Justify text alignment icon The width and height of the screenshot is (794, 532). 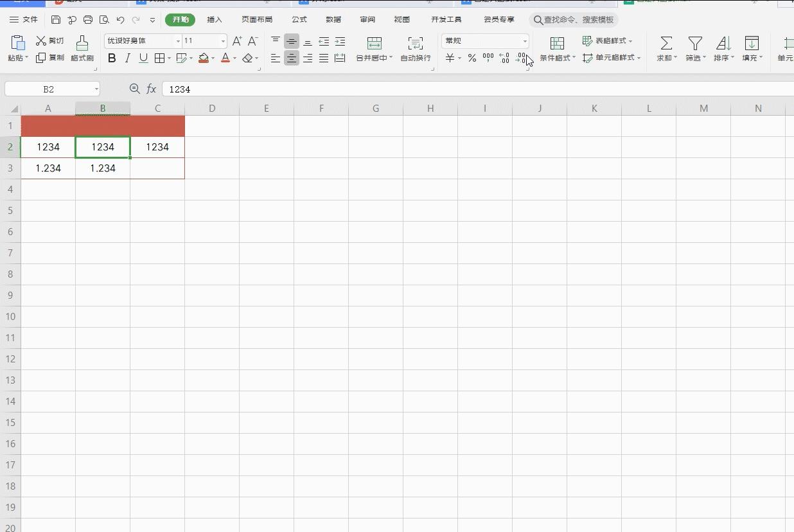pyautogui.click(x=324, y=58)
